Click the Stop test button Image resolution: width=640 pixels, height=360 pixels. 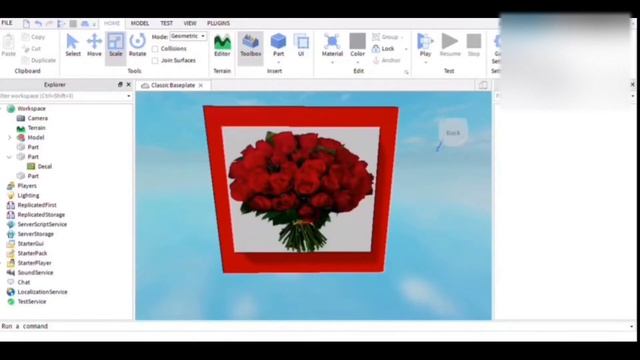474,45
